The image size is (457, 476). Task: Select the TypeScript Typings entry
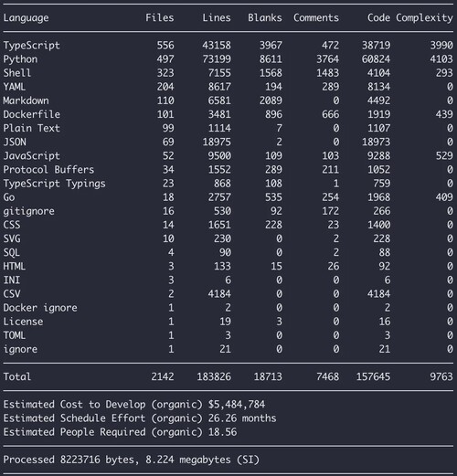click(x=54, y=184)
